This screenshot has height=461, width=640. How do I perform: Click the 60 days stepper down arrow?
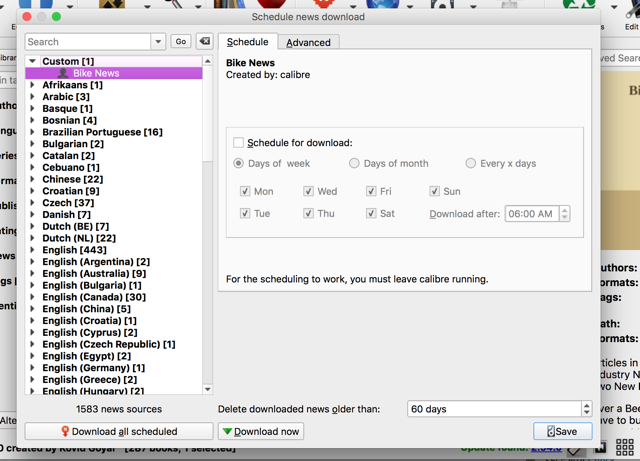(x=587, y=412)
